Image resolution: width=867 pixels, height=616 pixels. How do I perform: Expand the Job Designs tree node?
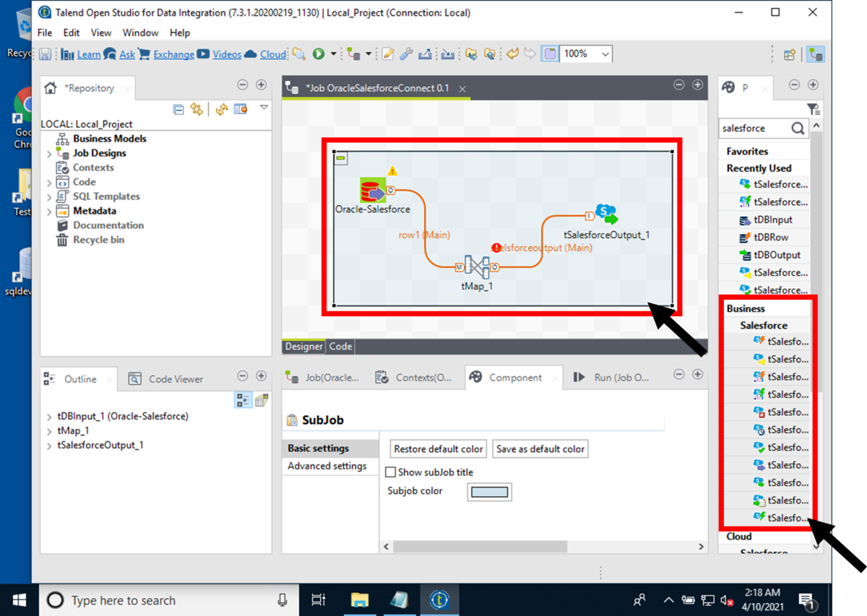(x=49, y=153)
